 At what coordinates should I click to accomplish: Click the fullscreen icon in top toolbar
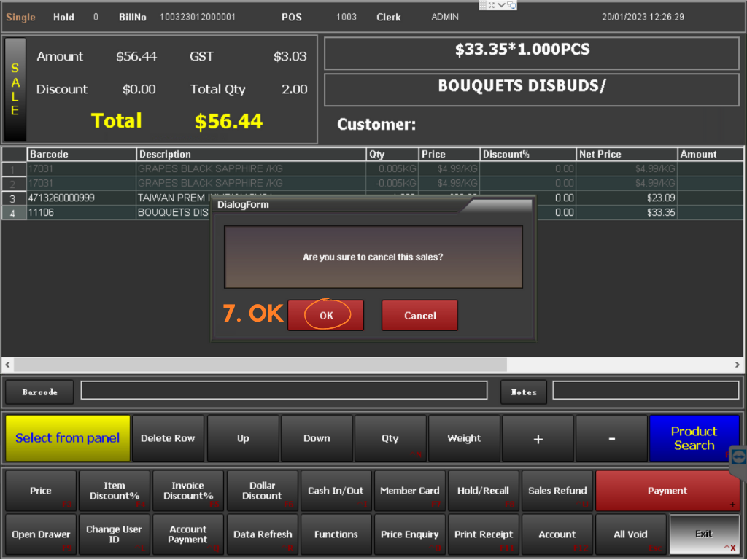tap(492, 5)
